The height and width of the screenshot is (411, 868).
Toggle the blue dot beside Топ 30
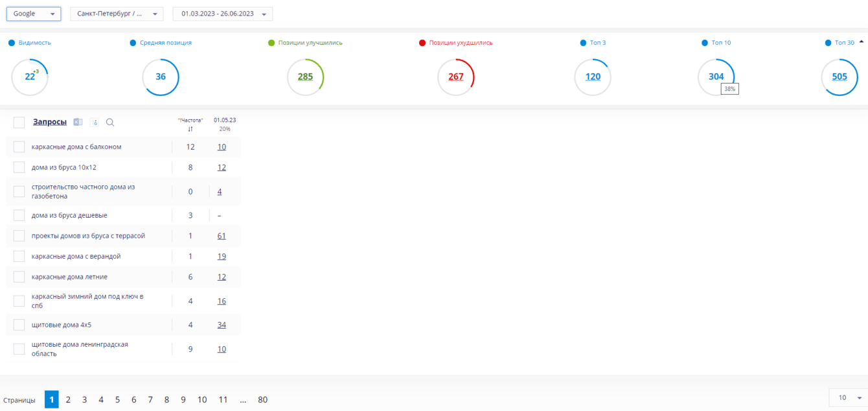(828, 43)
